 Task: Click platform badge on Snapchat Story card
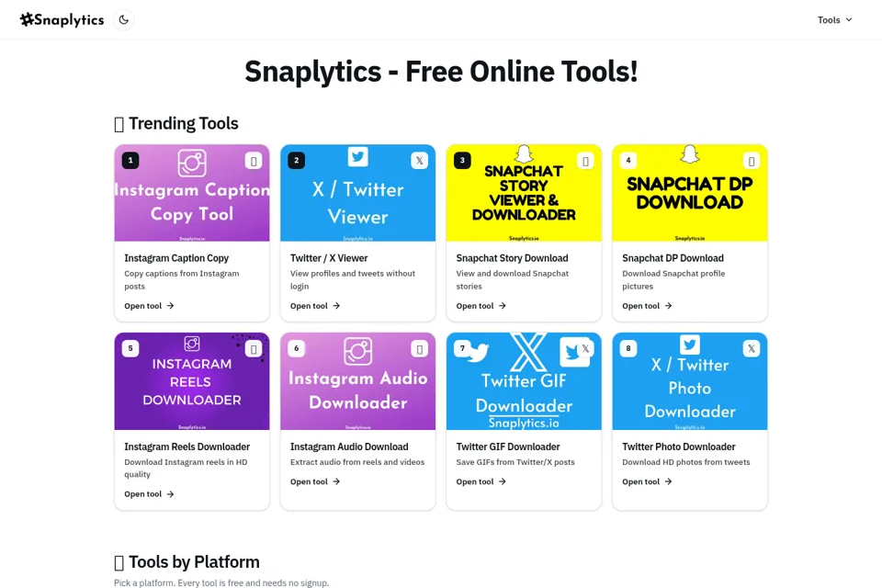click(x=585, y=161)
